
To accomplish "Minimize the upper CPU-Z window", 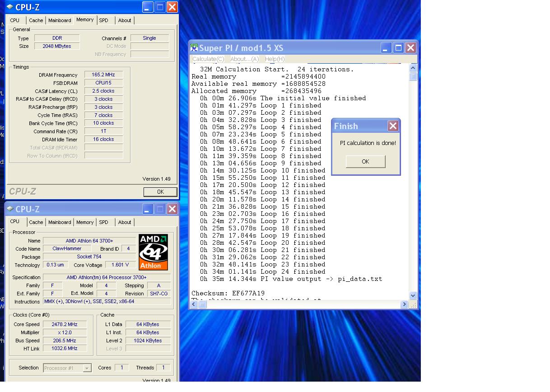I will [x=147, y=7].
